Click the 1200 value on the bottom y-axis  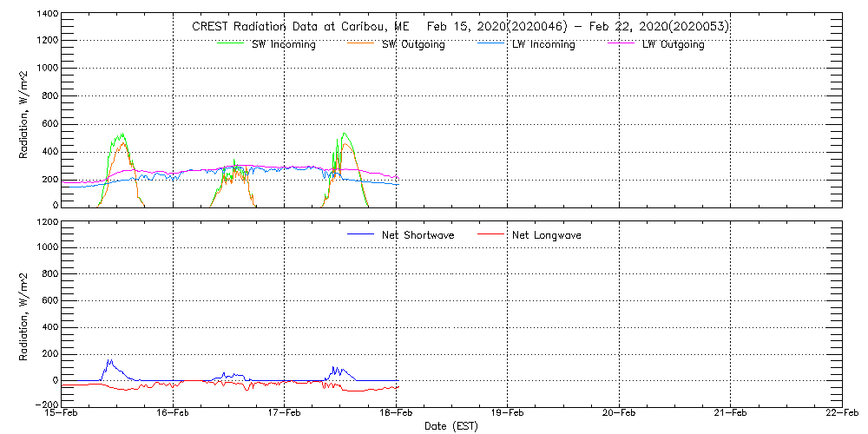[x=48, y=222]
